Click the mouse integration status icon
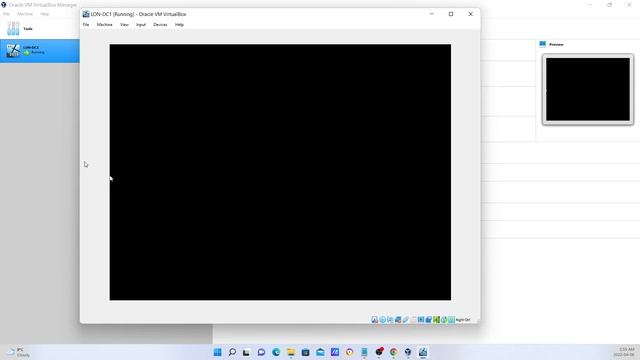Image resolution: width=640 pixels, height=360 pixels. click(444, 320)
